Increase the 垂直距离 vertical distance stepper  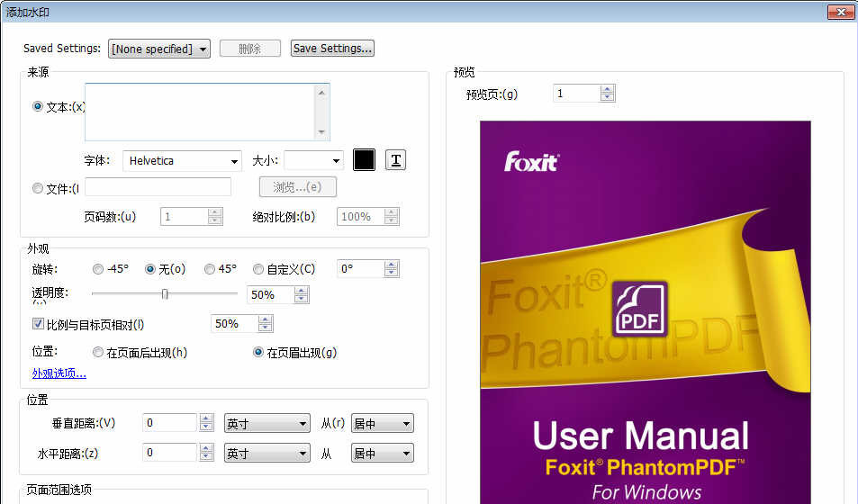[206, 419]
